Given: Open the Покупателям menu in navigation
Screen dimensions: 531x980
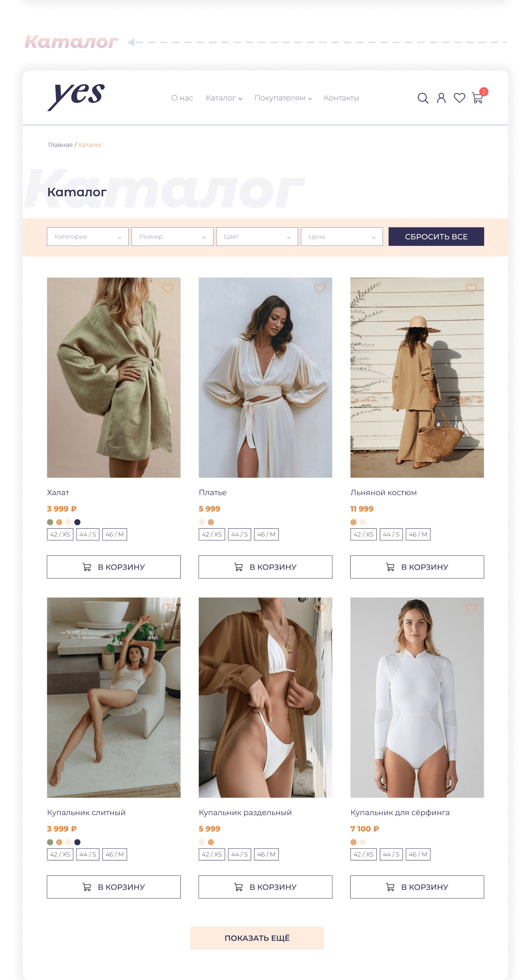Looking at the screenshot, I should coord(283,98).
